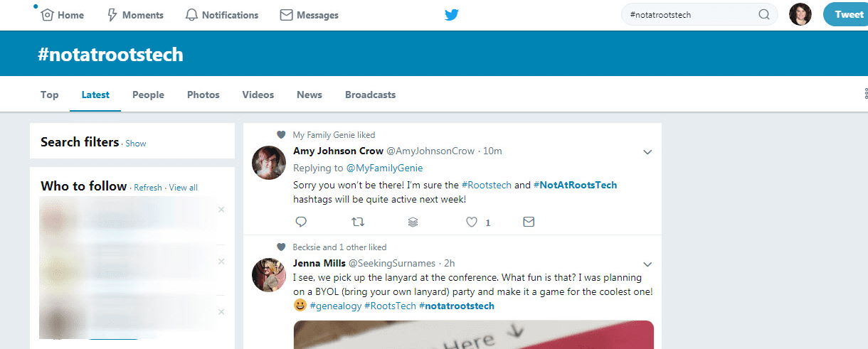
Task: Click the Twitter bird logo
Action: point(452,15)
